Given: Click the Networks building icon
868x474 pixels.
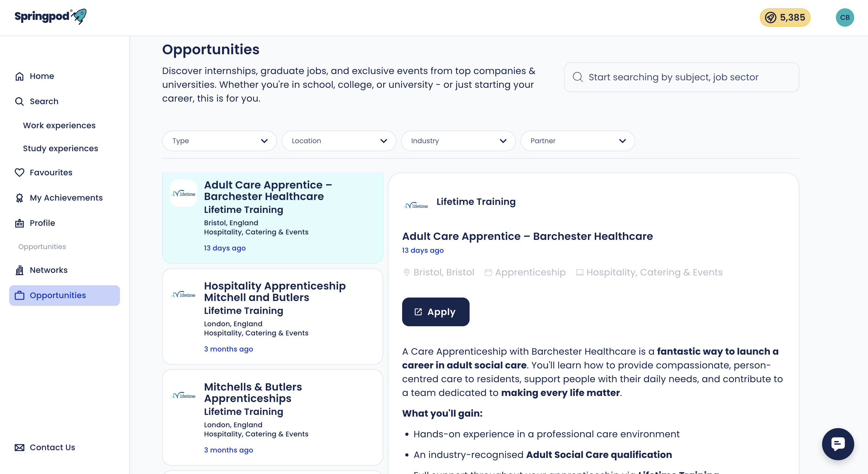Looking at the screenshot, I should [20, 270].
